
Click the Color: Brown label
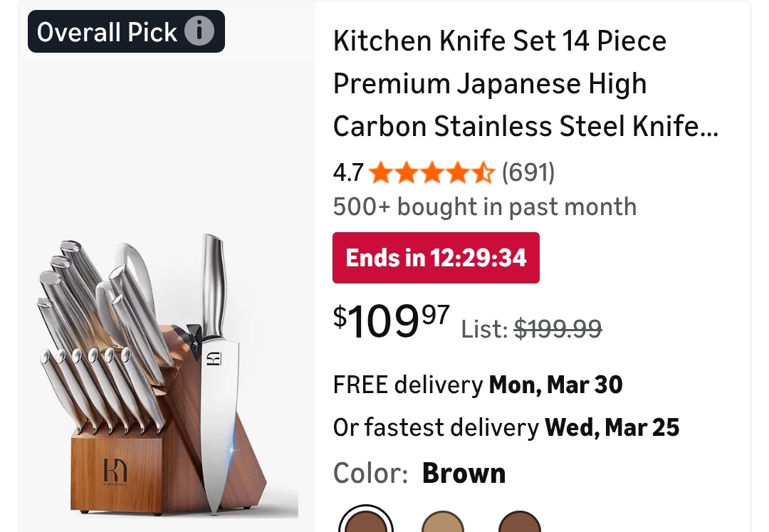click(419, 474)
